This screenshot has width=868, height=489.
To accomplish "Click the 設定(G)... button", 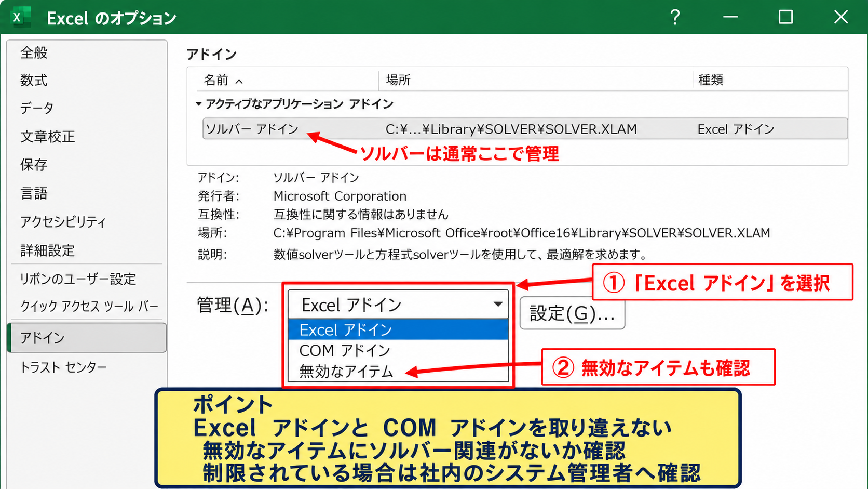I will pyautogui.click(x=572, y=313).
